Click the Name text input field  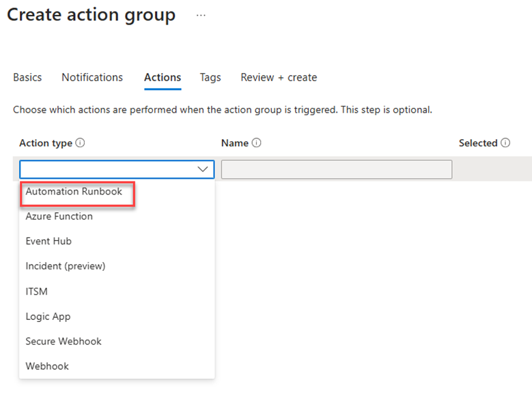tap(337, 169)
